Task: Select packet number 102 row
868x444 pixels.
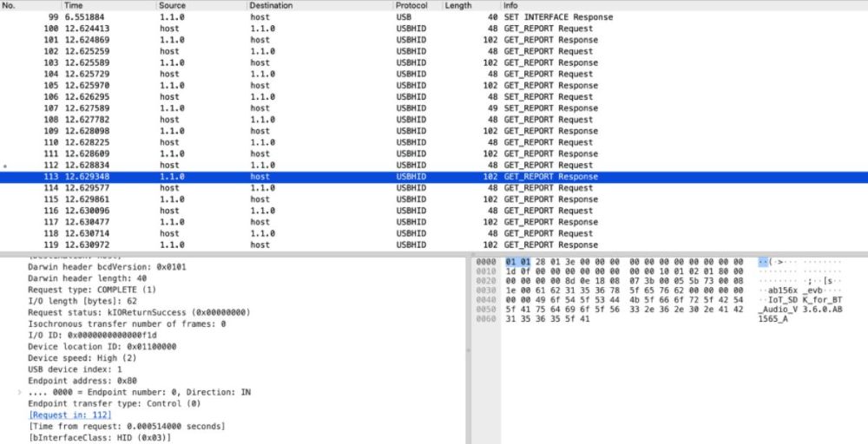Action: (x=434, y=51)
